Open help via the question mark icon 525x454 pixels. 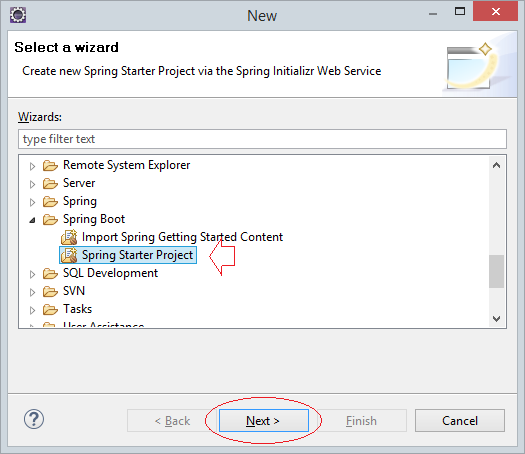[x=34, y=419]
